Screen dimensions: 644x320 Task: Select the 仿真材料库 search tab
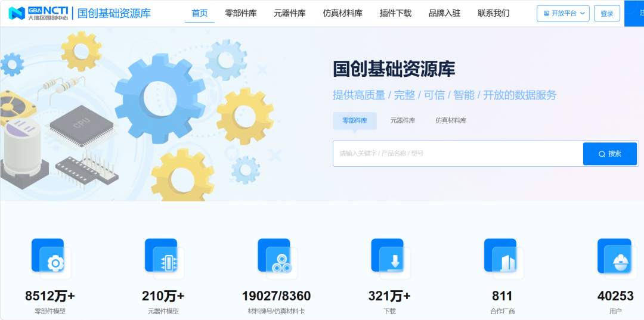451,120
